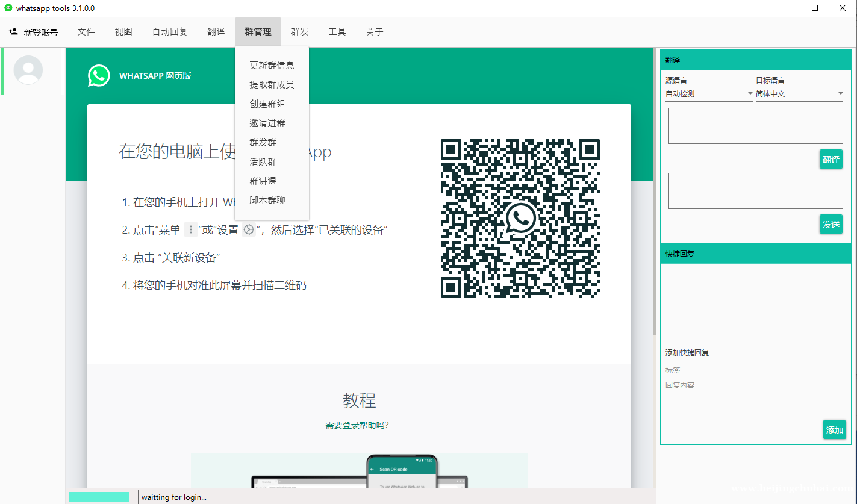The width and height of the screenshot is (857, 504).
Task: Click the WhatsApp logo in green header
Action: click(x=99, y=76)
